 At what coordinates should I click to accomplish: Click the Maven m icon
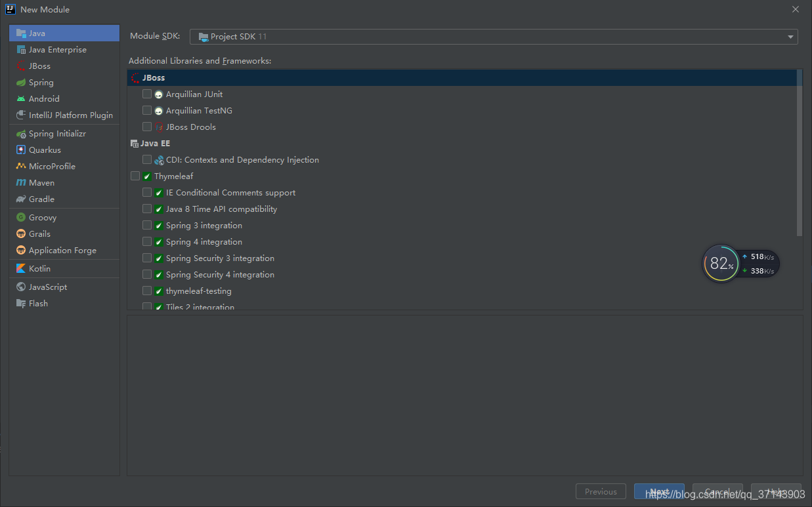(x=21, y=182)
